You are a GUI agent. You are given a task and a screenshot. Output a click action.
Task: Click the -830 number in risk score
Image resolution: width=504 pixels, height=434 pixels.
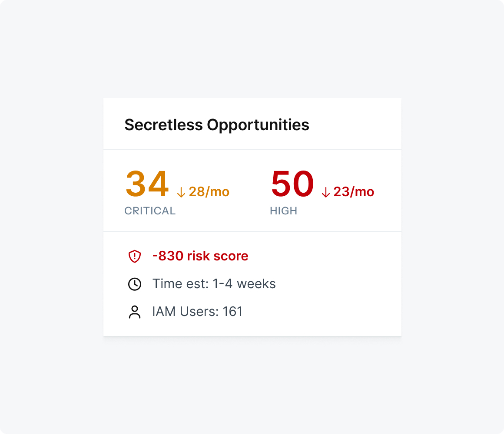click(x=168, y=256)
